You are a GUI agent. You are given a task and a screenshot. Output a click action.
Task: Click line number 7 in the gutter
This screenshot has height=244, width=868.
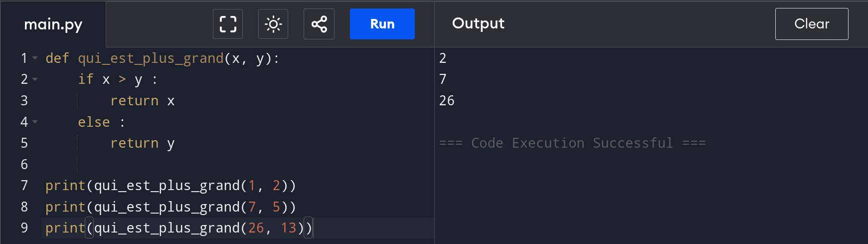(24, 186)
